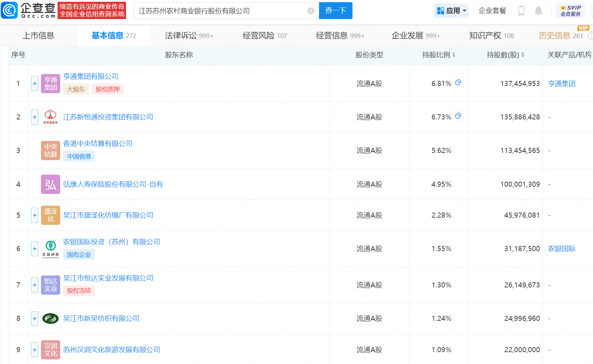Expand row for 吴江市盛泽化纺绸厂有限公司
The image size is (593, 364).
[x=35, y=215]
